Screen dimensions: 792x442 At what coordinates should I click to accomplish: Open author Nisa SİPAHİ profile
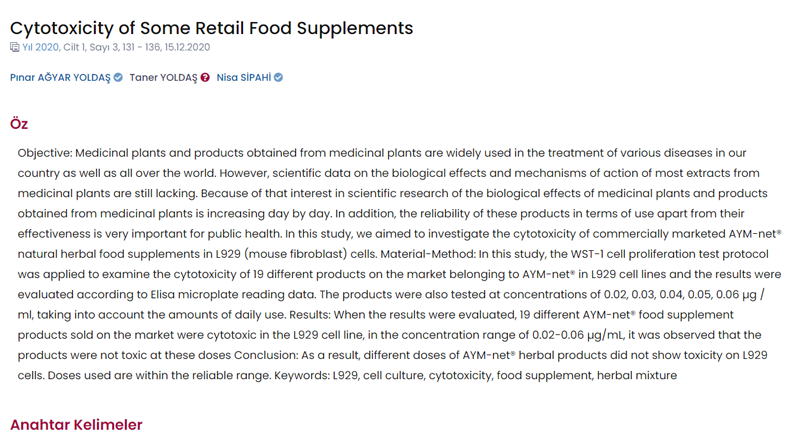[x=243, y=77]
